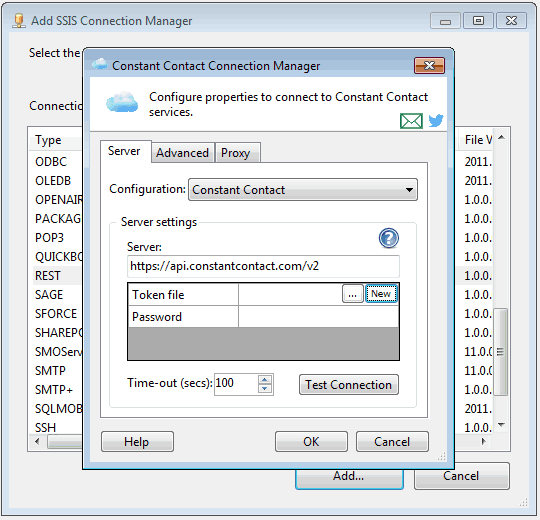Maximize the Add SSIS Connection Manager window
Image resolution: width=540 pixels, height=520 pixels.
tap(478, 21)
